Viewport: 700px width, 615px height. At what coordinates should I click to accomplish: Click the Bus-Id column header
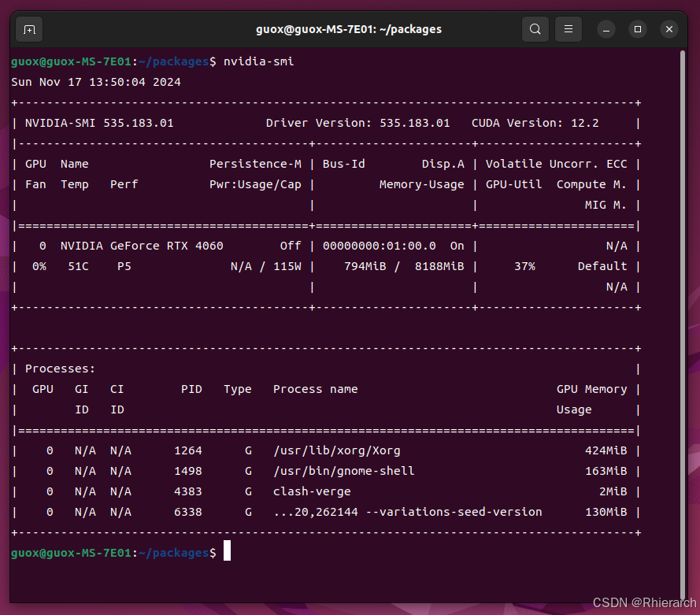pos(344,165)
